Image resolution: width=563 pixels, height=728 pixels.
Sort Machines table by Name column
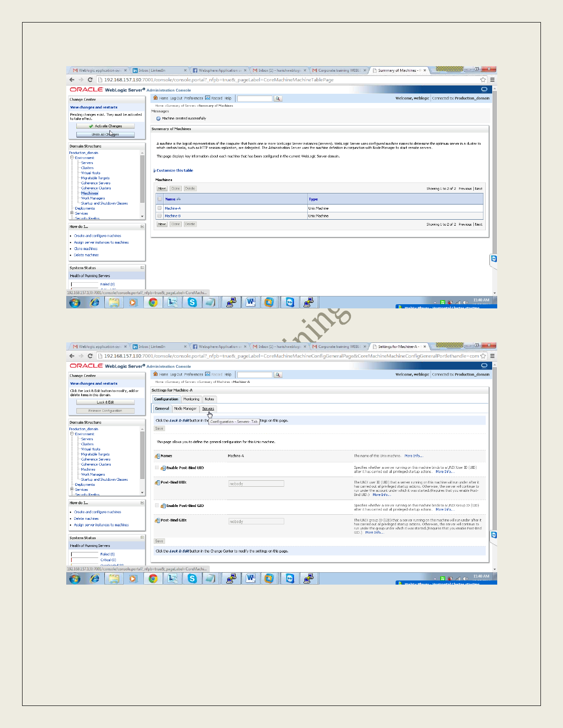172,199
